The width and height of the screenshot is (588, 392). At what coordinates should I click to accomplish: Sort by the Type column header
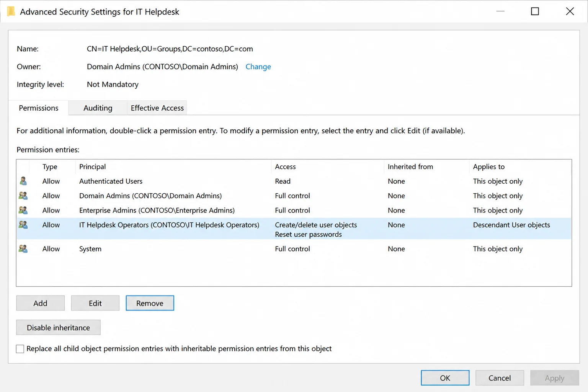[50, 167]
